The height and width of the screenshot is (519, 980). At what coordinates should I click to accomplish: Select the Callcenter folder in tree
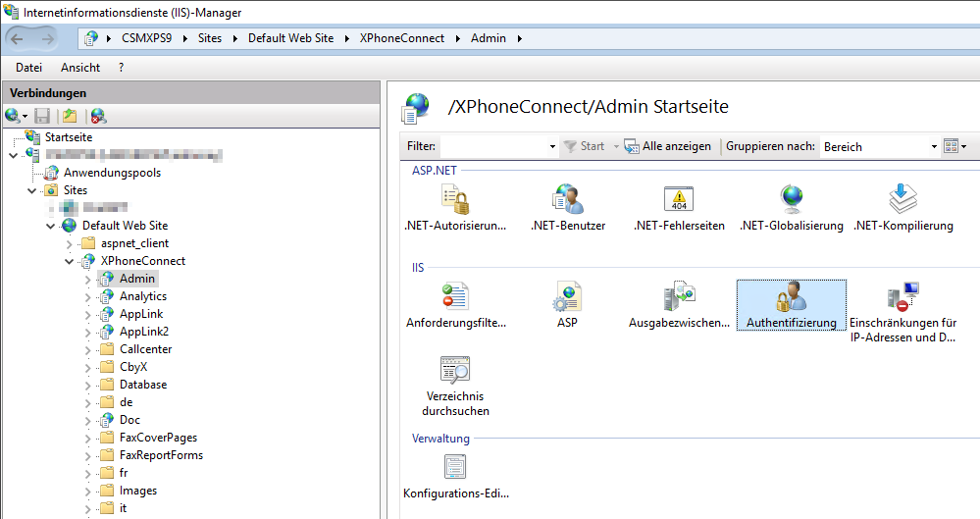click(x=145, y=349)
